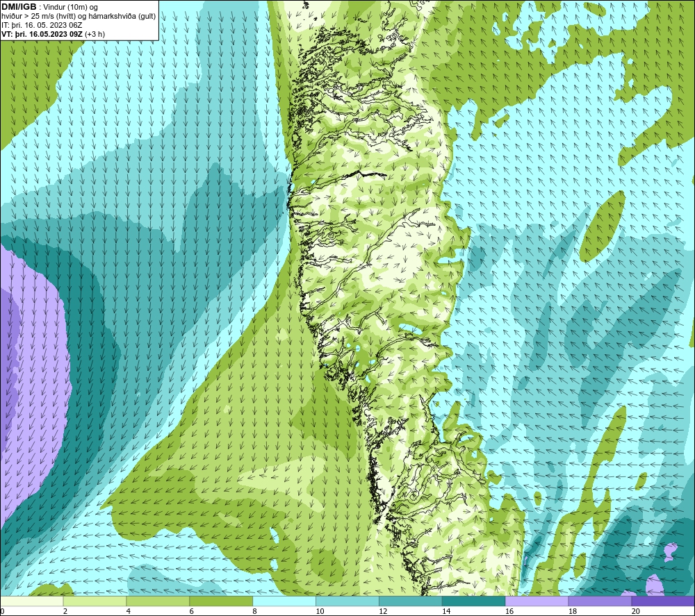Click the legend label '20'
The image size is (695, 616).
[636, 611]
